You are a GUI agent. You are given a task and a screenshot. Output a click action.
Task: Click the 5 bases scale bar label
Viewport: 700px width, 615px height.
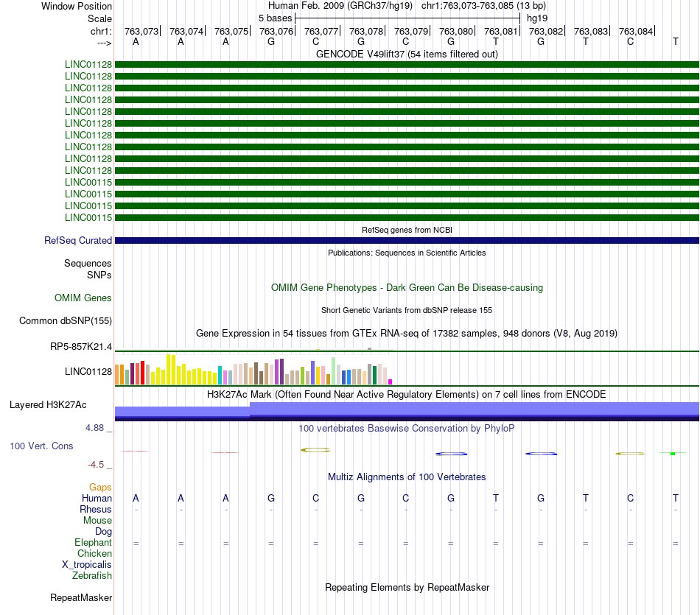pos(275,18)
